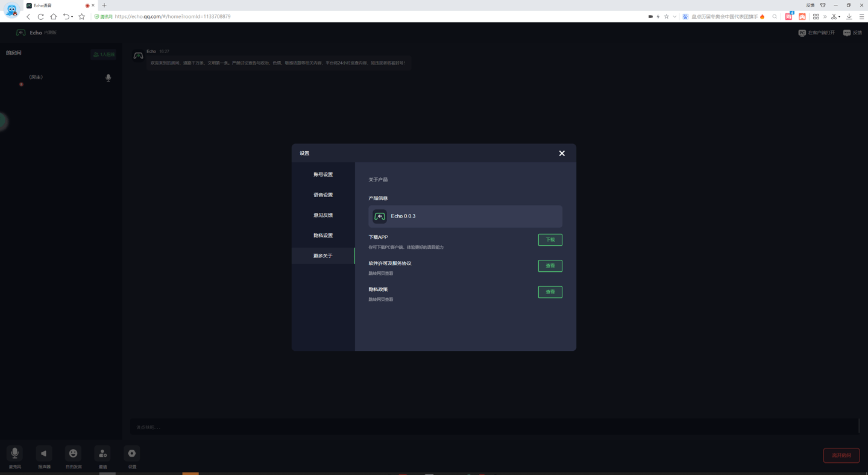Close the 设置 dialog with X

click(562, 153)
